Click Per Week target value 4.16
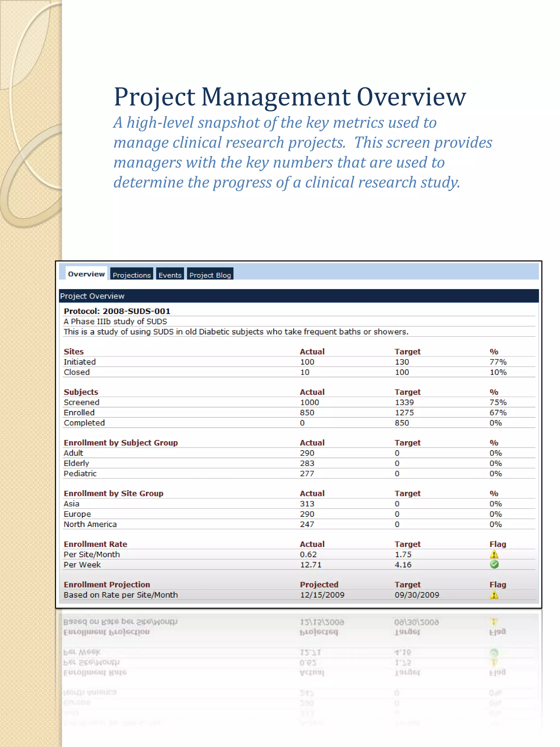 pos(403,565)
